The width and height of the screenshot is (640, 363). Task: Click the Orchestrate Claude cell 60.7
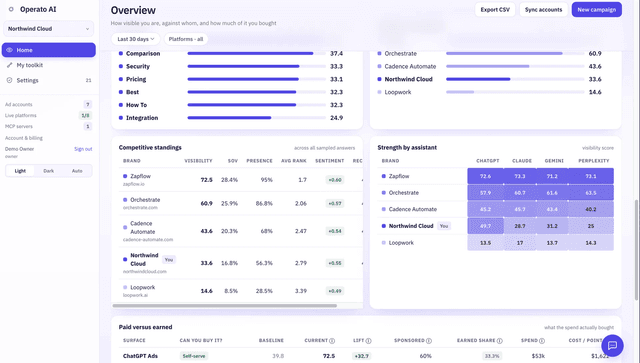pos(520,193)
